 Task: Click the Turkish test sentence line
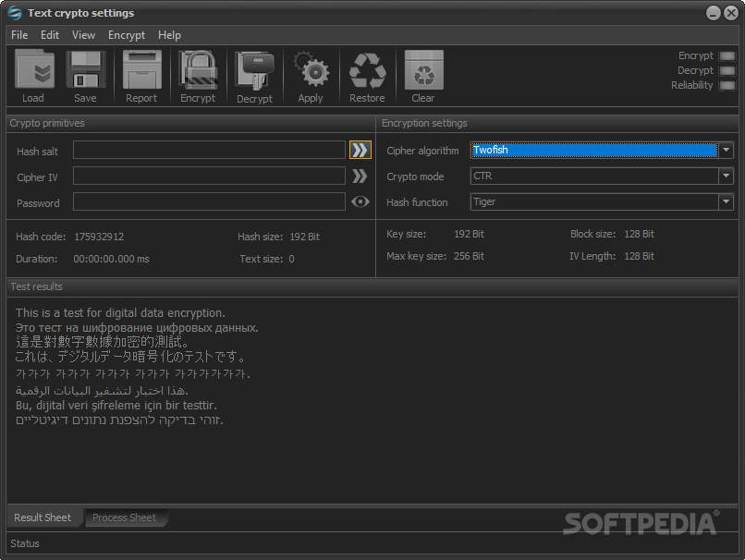click(116, 405)
